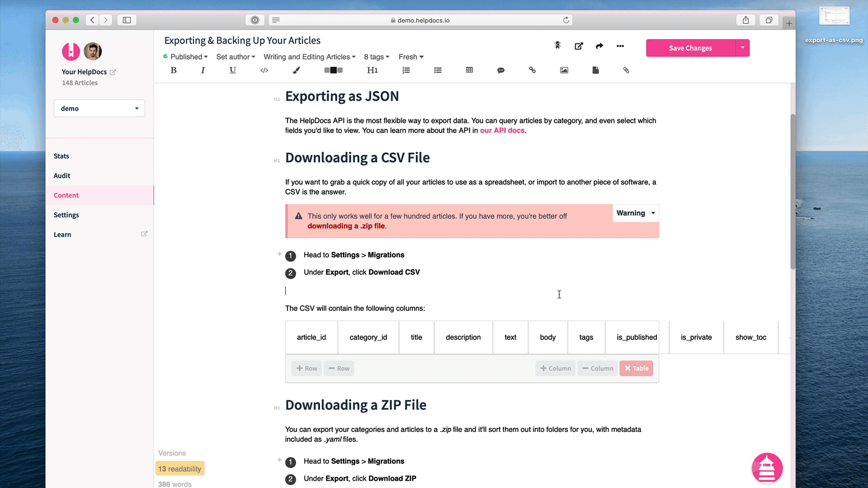Open the more options ellipsis menu
The width and height of the screenshot is (868, 488).
(x=620, y=46)
